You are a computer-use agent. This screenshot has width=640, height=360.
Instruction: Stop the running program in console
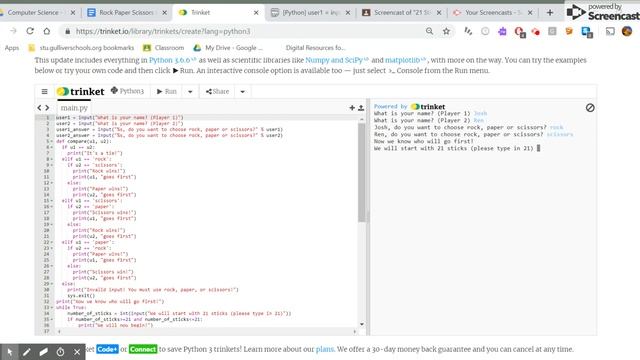tap(590, 108)
